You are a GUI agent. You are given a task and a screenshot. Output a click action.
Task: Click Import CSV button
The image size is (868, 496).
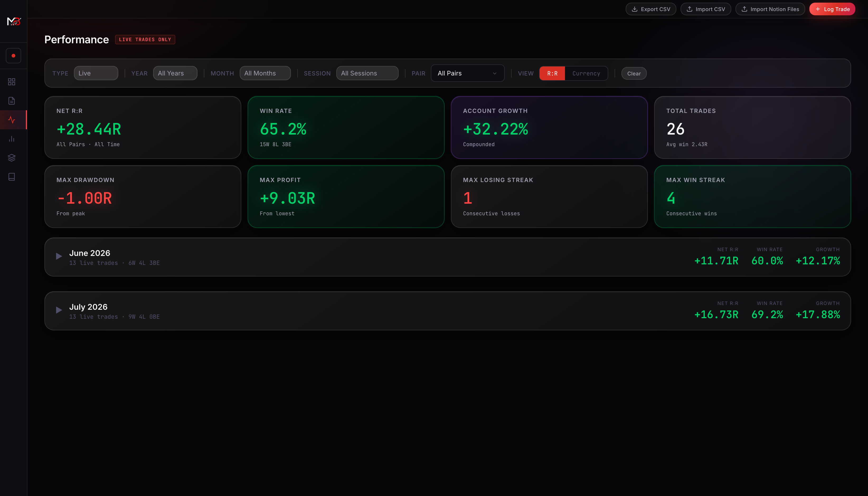coord(705,9)
